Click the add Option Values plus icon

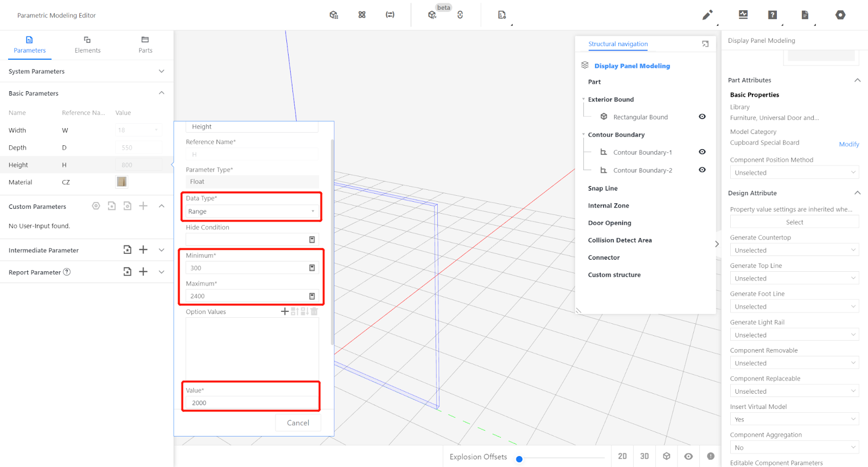tap(284, 311)
